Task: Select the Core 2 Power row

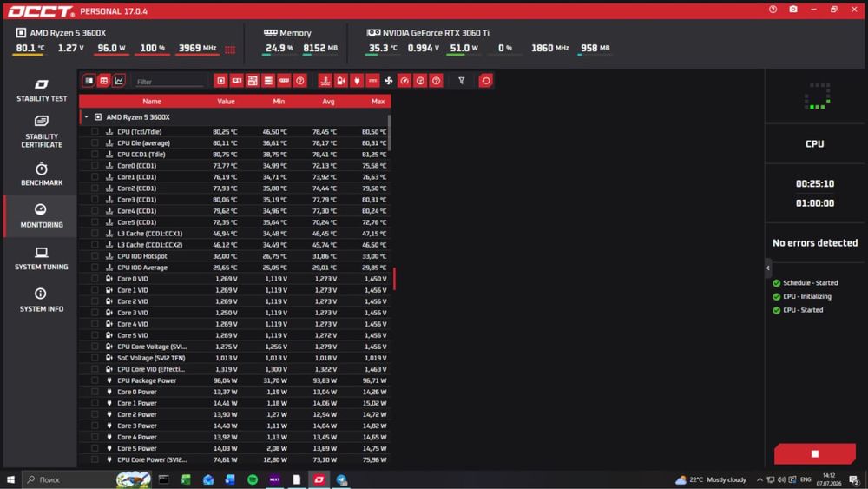Action: pos(235,414)
